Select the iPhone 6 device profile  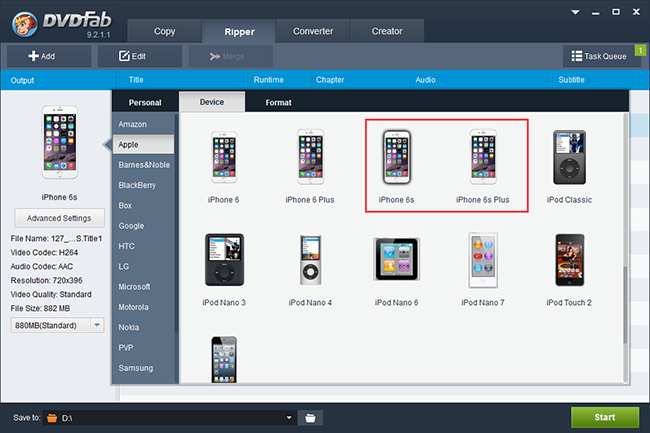[224, 157]
